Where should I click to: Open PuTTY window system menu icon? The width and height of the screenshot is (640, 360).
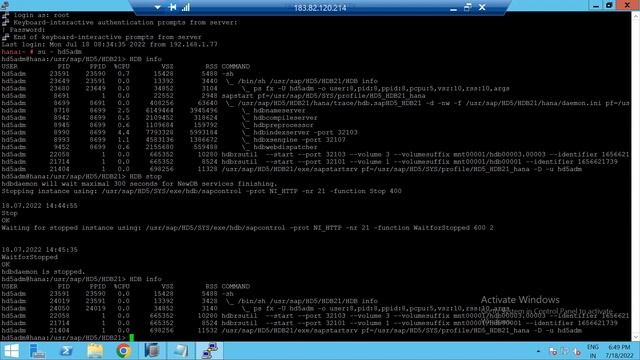click(x=5, y=5)
